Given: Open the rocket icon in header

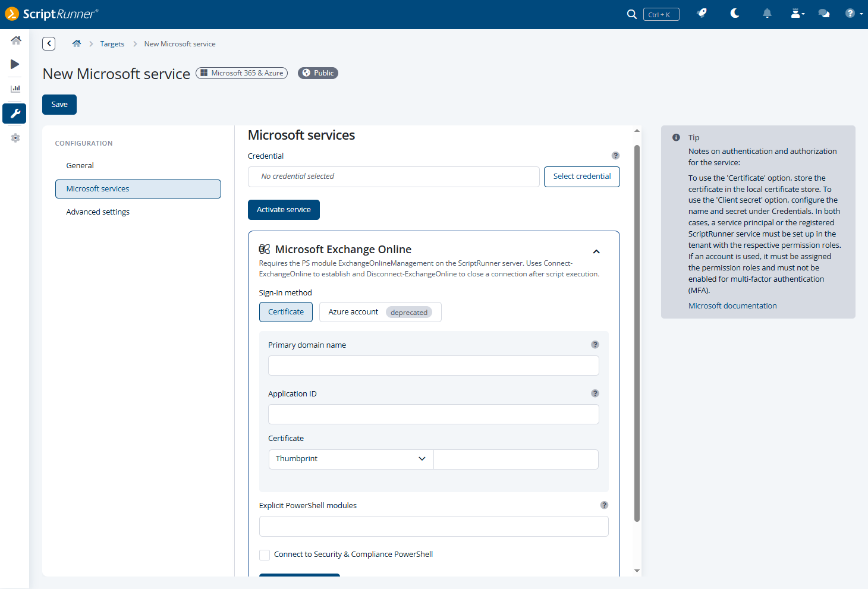Looking at the screenshot, I should [702, 14].
